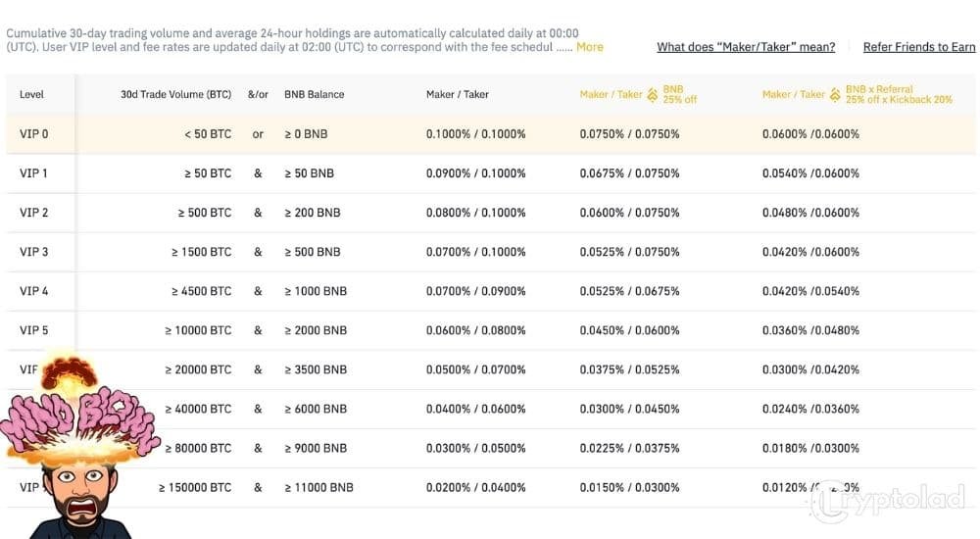Click the '0.0200% / 0.0400%' fee cell
The width and height of the screenshot is (980, 539).
pos(475,488)
